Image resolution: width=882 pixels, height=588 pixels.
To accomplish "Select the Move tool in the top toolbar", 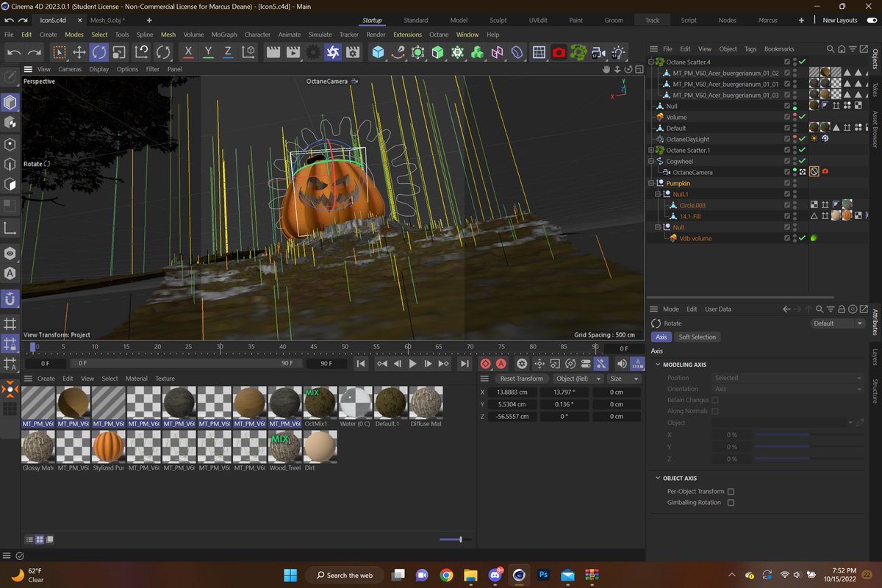I will click(79, 52).
